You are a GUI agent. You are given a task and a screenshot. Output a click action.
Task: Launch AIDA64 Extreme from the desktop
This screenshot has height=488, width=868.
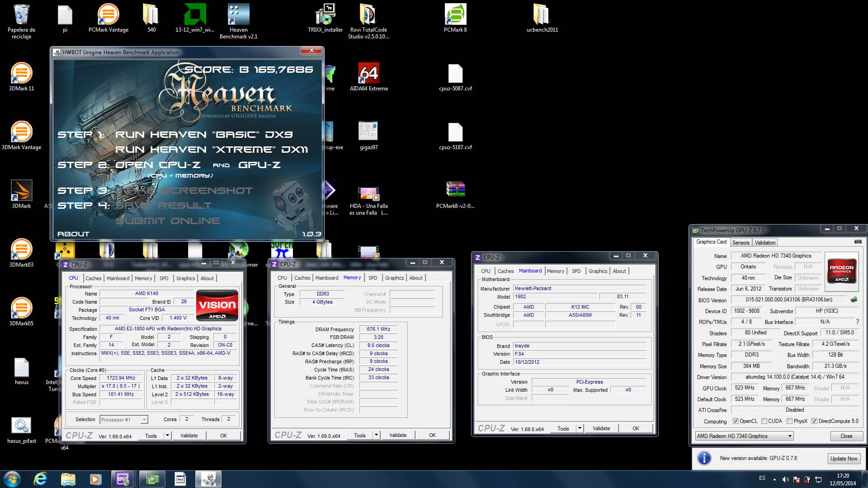(x=368, y=77)
